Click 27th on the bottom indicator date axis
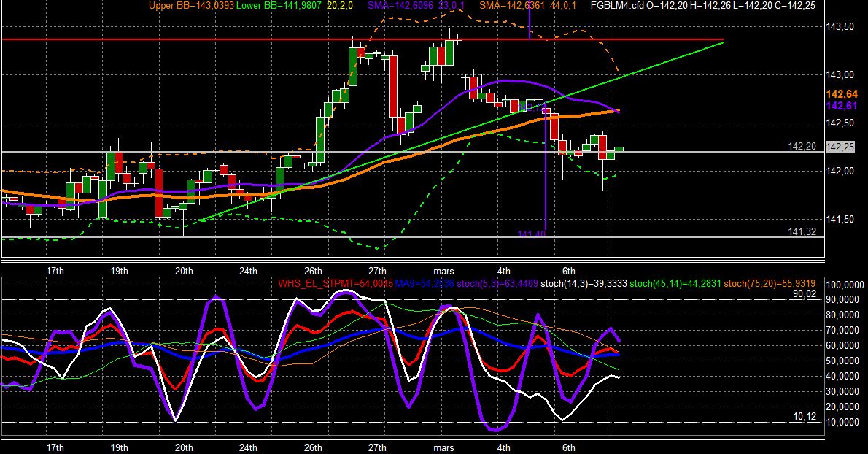Viewport: 868px width, 454px height. click(x=377, y=448)
